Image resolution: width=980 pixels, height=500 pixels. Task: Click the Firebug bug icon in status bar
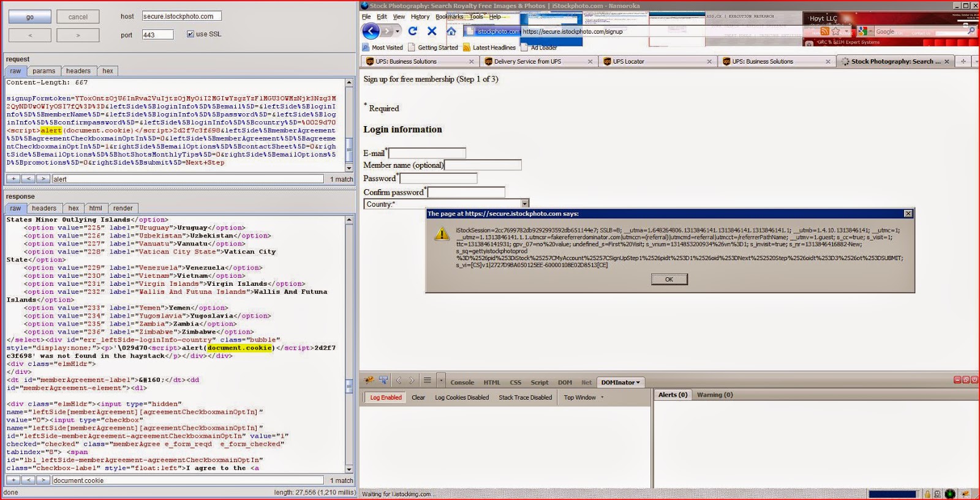pos(966,494)
